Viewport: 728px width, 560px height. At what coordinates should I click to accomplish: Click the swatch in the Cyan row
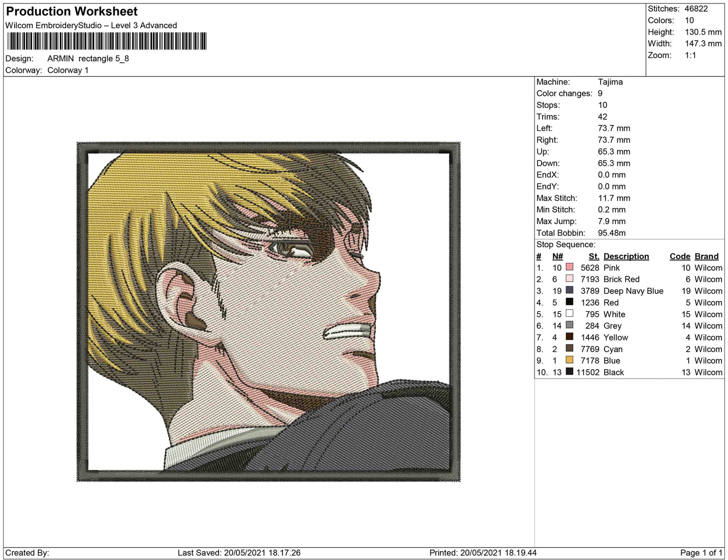[569, 348]
